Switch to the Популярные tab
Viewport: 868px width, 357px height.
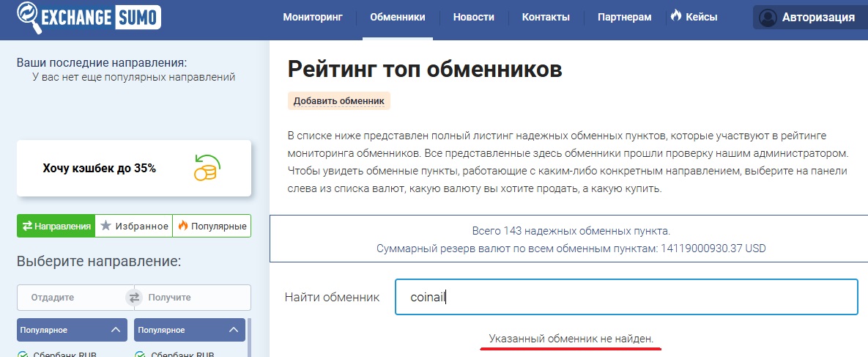pyautogui.click(x=212, y=227)
